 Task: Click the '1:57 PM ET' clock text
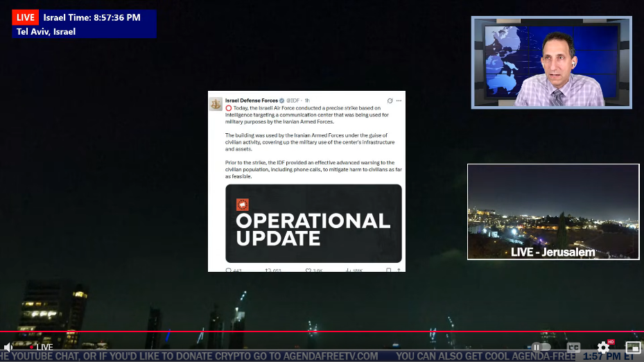(608, 356)
